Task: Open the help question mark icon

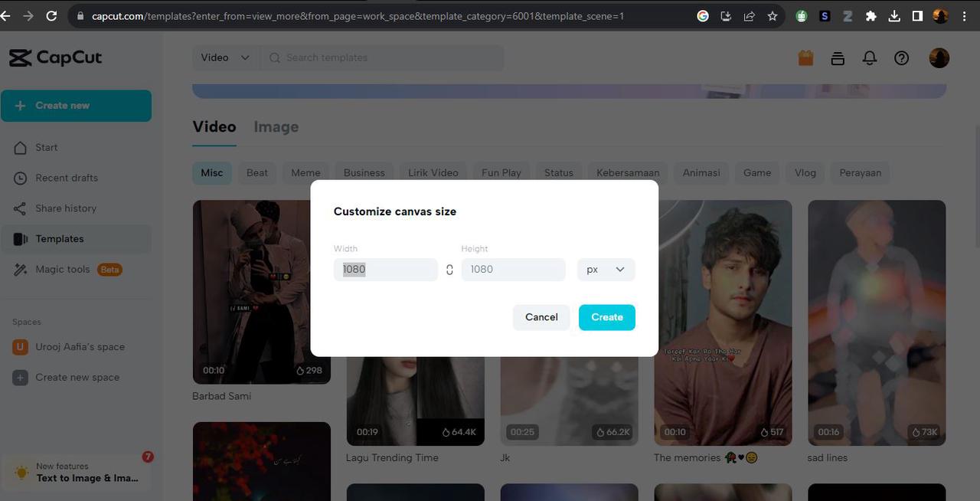Action: coord(902,57)
